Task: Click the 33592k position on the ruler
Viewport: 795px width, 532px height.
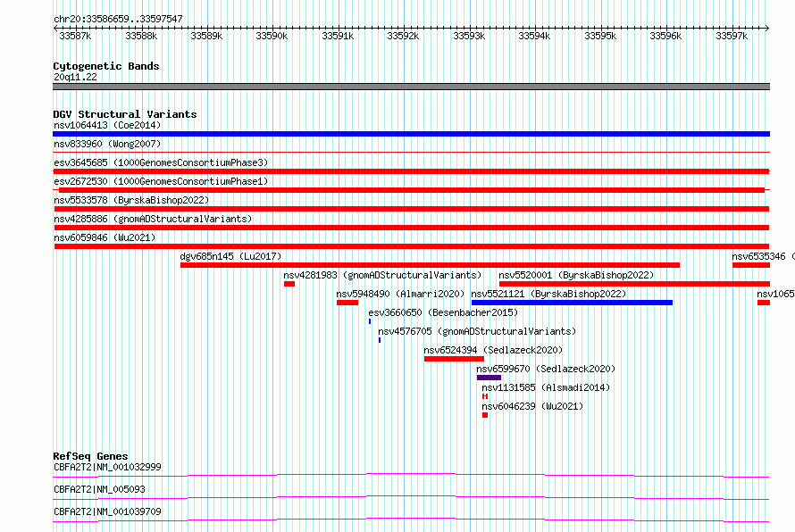Action: pyautogui.click(x=403, y=36)
